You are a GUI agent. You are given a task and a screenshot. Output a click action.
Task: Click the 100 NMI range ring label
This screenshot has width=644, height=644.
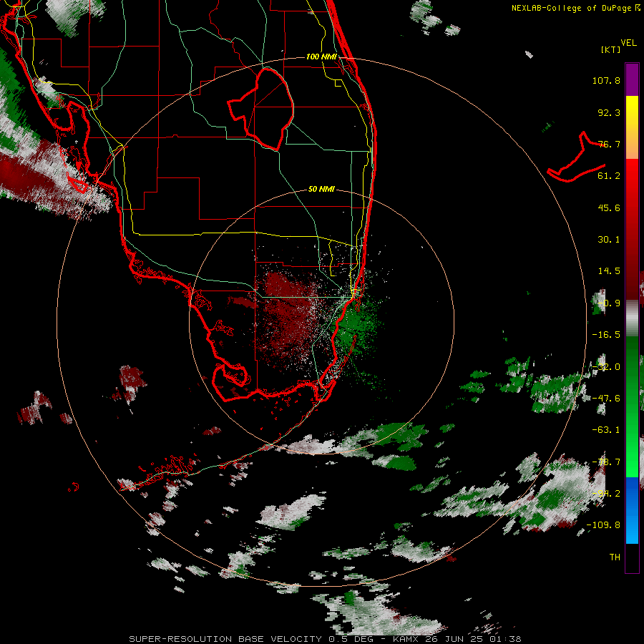(321, 57)
